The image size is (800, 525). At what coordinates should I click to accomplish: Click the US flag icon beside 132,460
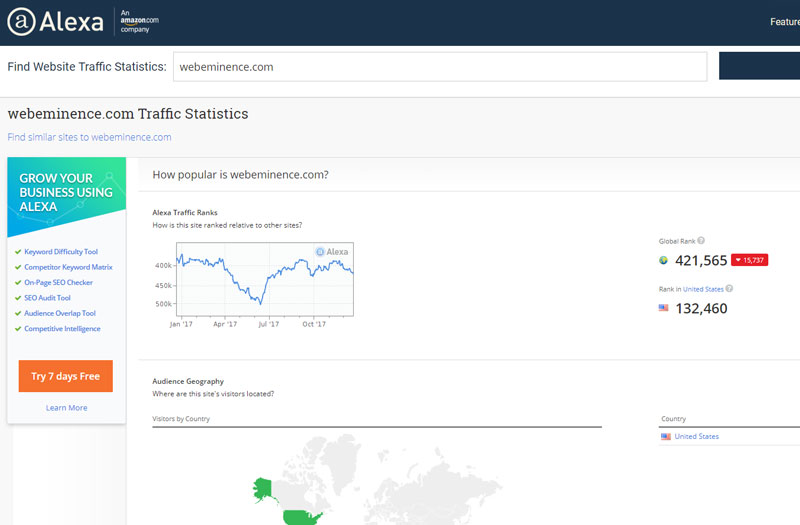coord(663,308)
